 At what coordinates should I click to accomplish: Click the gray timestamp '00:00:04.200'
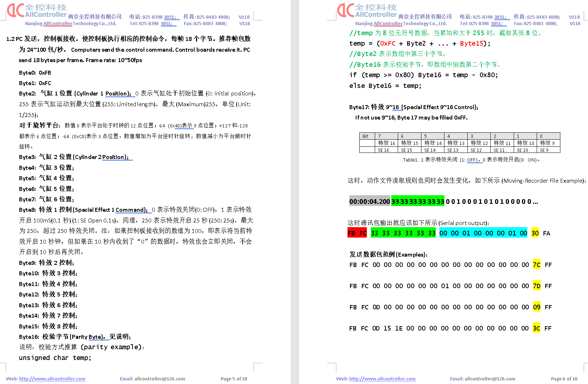370,202
